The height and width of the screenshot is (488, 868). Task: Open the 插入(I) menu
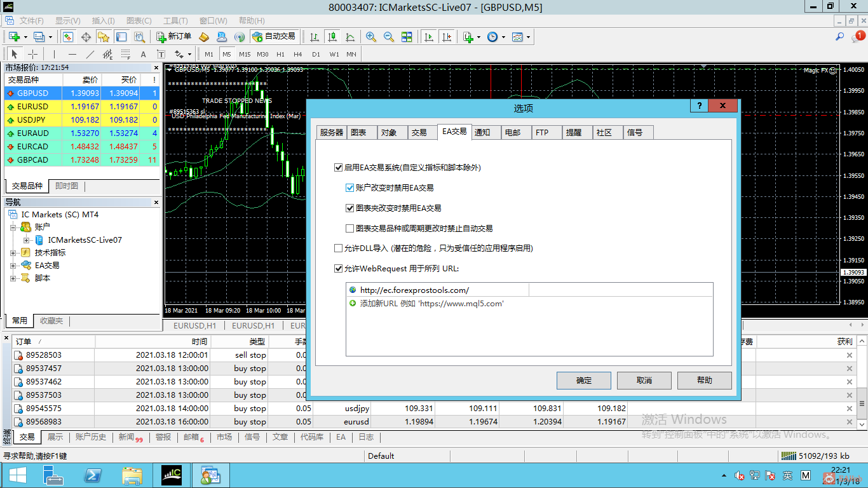pos(104,21)
